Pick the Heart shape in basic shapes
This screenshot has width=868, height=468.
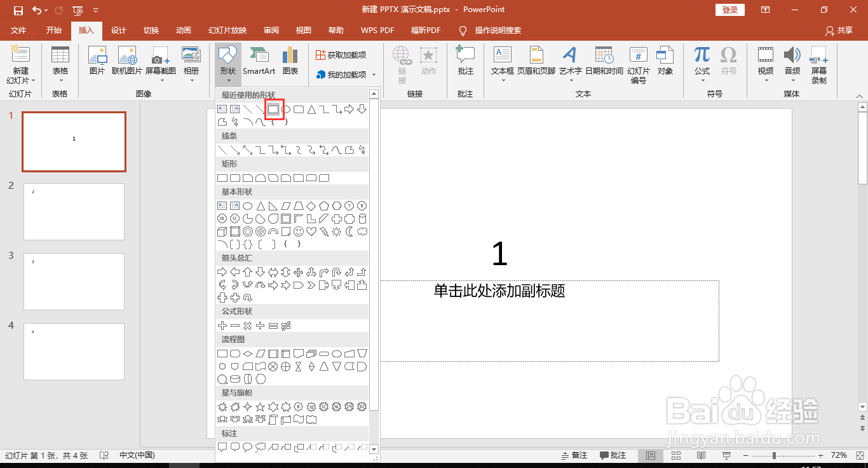pyautogui.click(x=311, y=231)
